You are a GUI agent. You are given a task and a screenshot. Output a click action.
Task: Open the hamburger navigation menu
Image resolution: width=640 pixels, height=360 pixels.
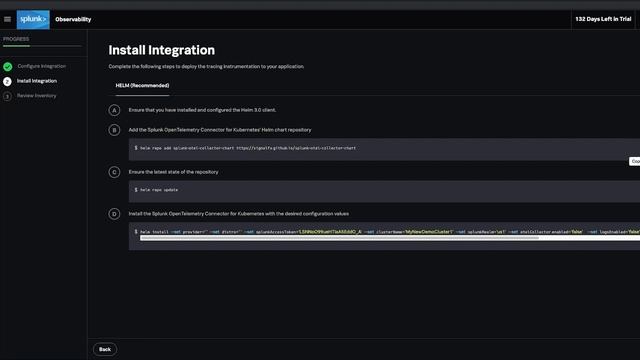(x=7, y=19)
